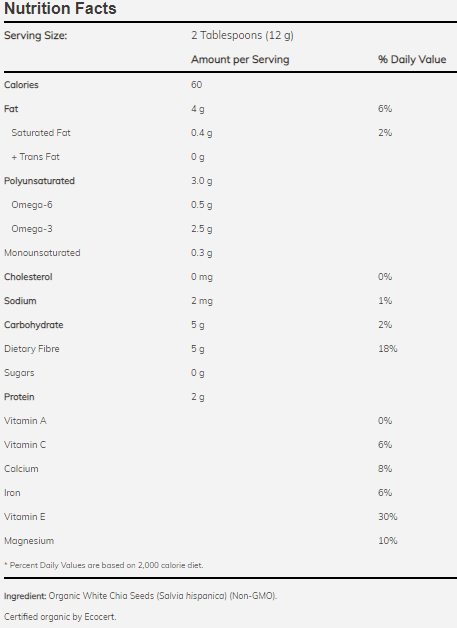Click the % Daily Value column header
The image size is (457, 628).
tap(412, 60)
